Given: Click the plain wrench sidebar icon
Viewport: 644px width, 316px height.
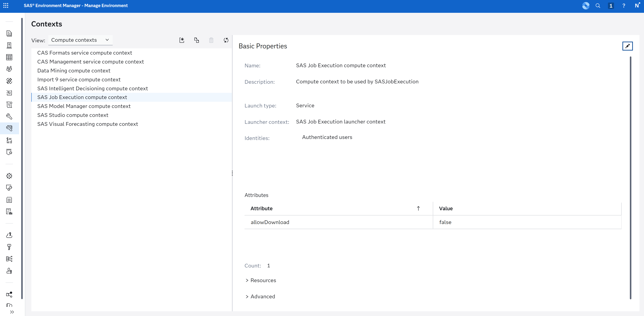Looking at the screenshot, I should 9,117.
